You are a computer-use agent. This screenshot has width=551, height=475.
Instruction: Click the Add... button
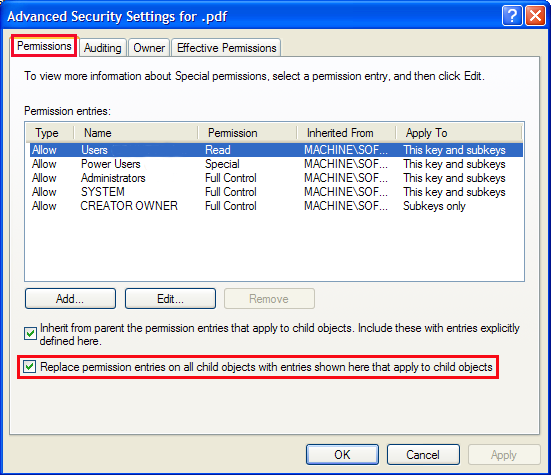point(70,299)
